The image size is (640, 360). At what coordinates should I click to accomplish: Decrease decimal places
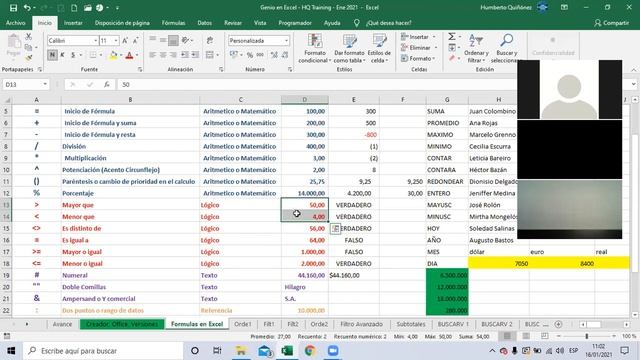pyautogui.click(x=284, y=55)
